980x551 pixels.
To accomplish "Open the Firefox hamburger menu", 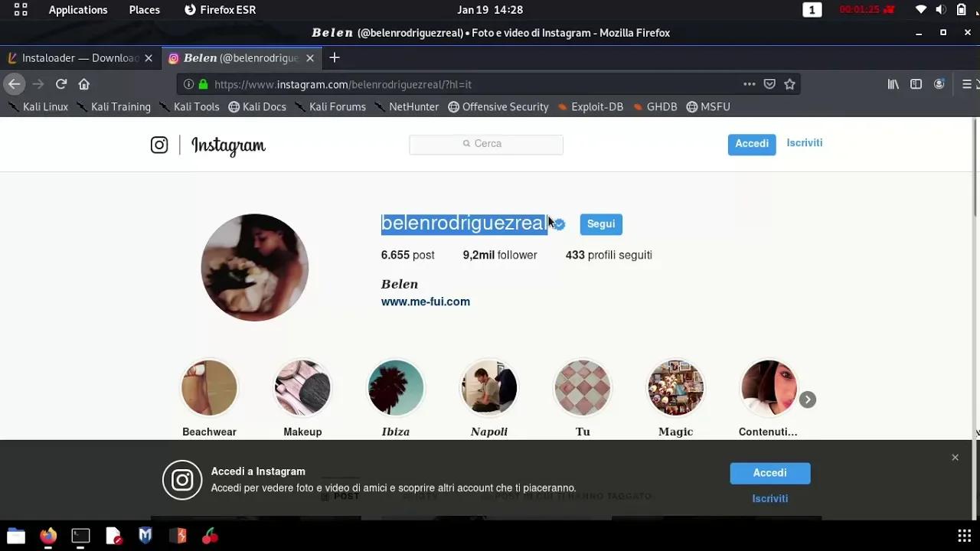I will (968, 84).
